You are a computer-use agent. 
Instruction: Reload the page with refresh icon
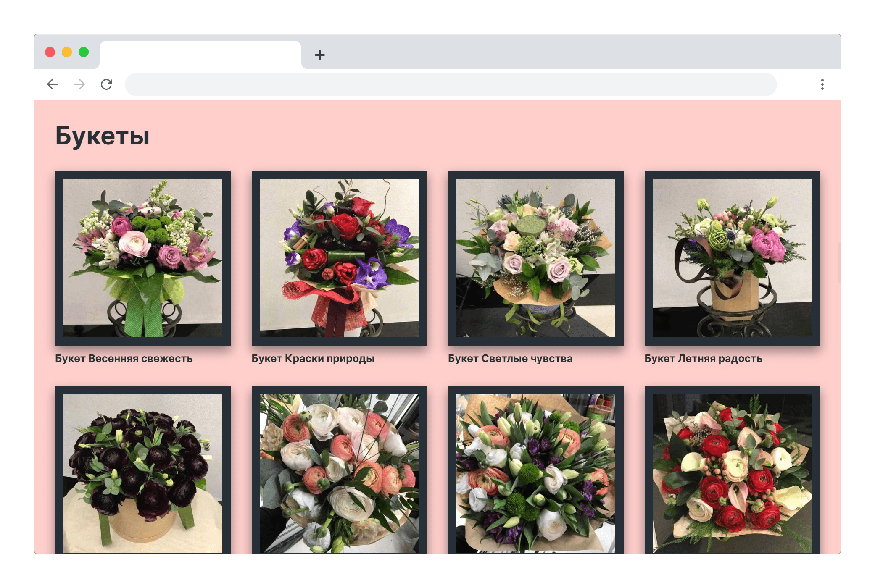pos(106,84)
